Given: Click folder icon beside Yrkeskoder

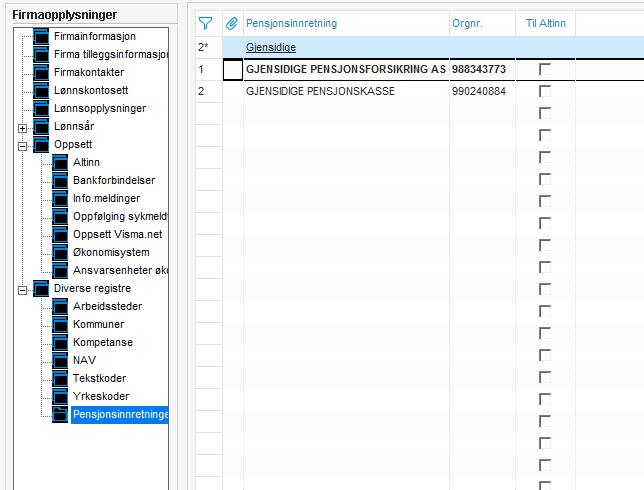Looking at the screenshot, I should click(60, 397).
